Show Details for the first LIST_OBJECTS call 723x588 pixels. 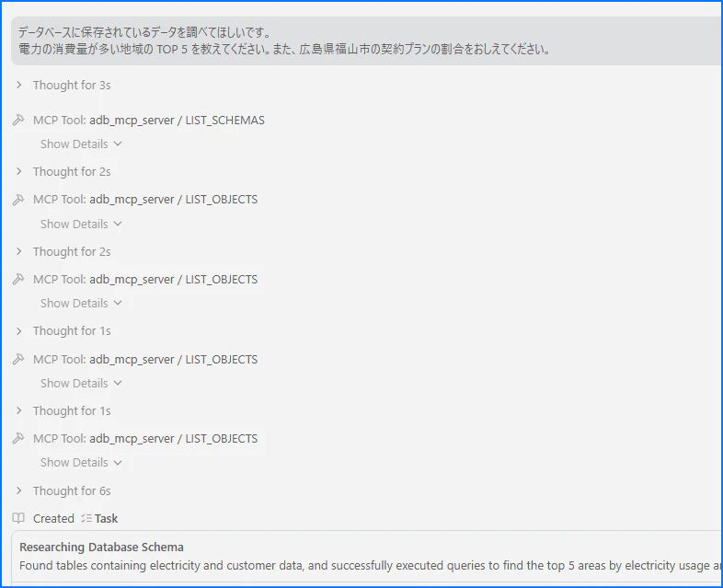81,225
